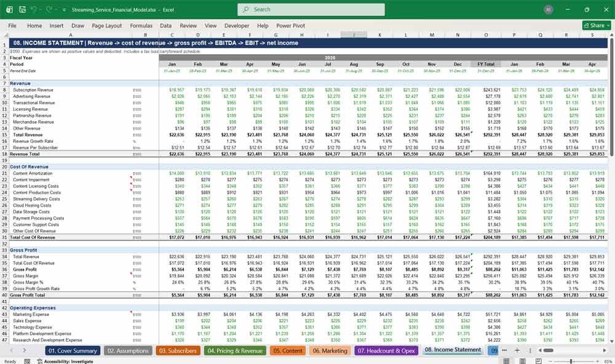The height and width of the screenshot is (364, 615).
Task: Open the Developer ribbon tab
Action: pyautogui.click(x=237, y=25)
